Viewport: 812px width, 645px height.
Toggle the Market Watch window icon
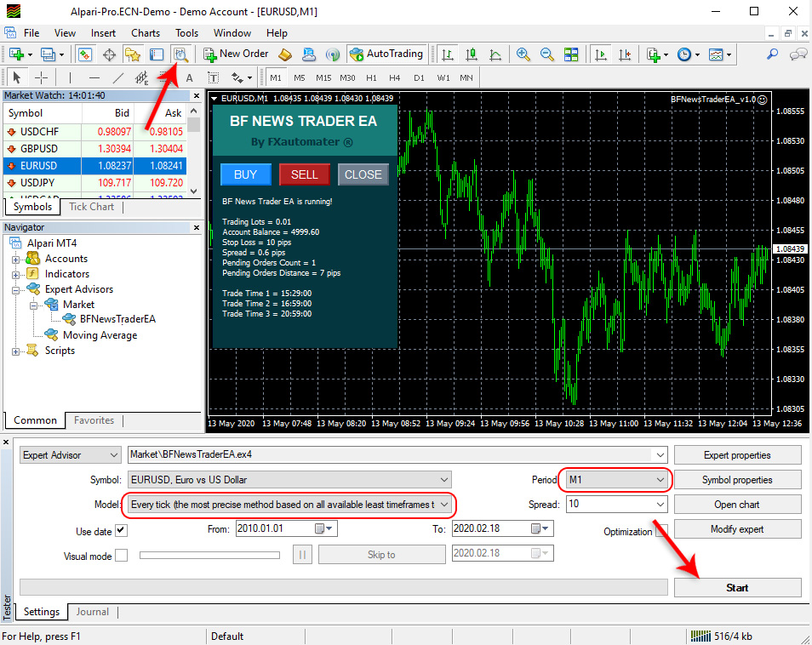[85, 54]
